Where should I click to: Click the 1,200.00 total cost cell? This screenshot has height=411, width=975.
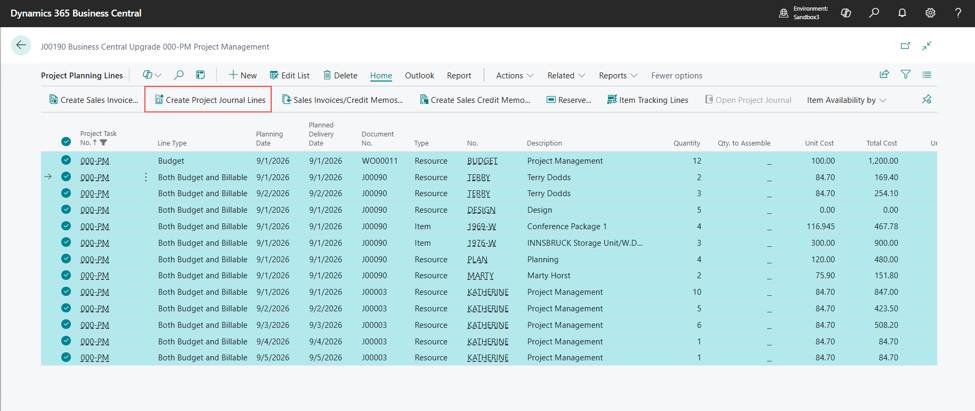coord(883,160)
